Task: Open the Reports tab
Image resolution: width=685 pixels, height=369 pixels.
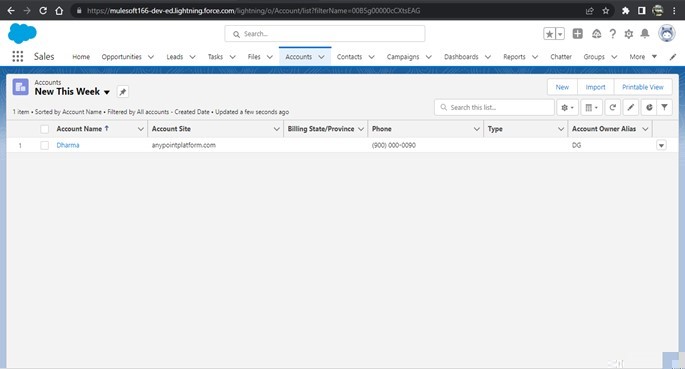Action: click(514, 57)
